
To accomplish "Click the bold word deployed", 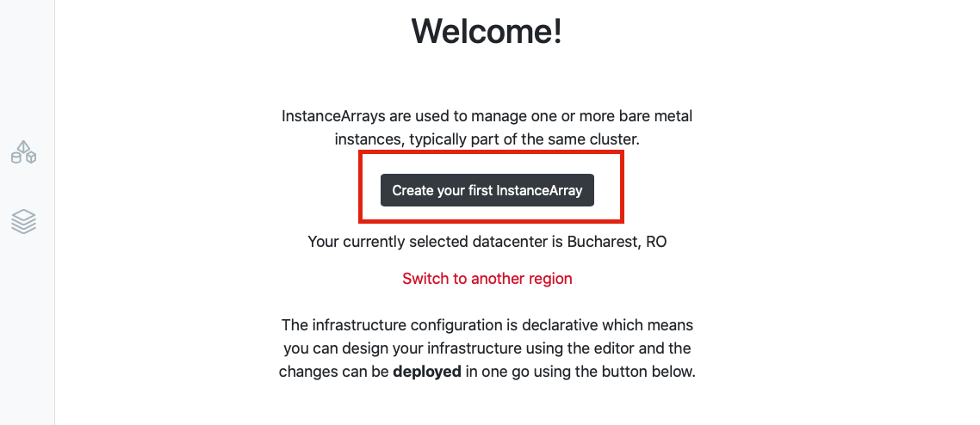I will pyautogui.click(x=427, y=372).
